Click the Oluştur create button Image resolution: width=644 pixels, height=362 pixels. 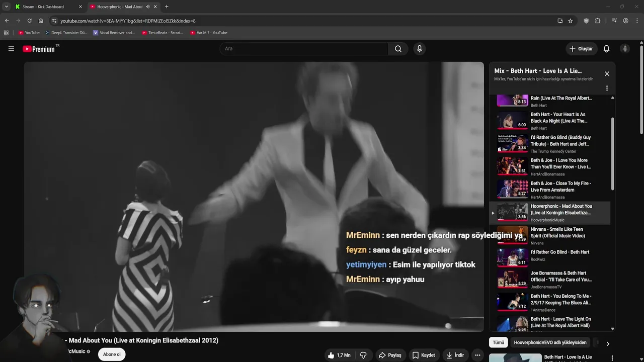(581, 49)
